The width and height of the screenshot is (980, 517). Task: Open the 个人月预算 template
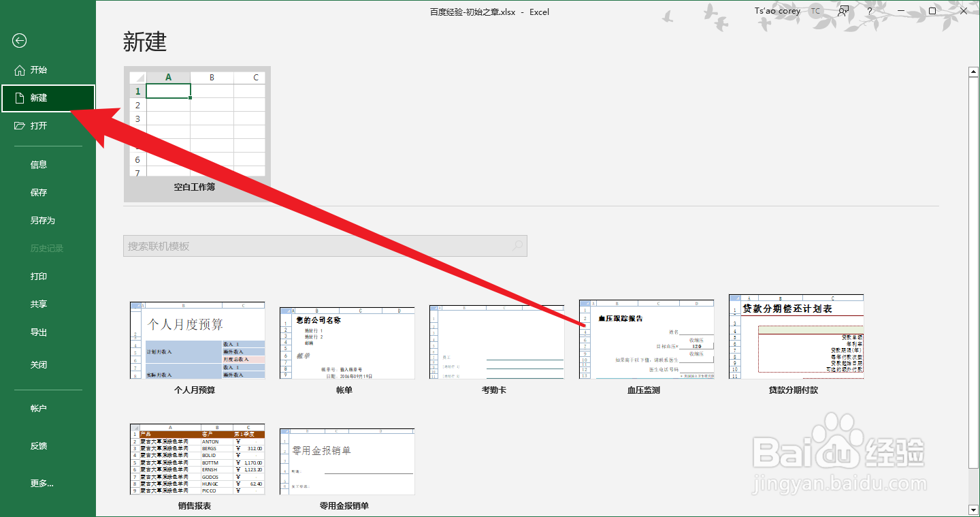197,349
